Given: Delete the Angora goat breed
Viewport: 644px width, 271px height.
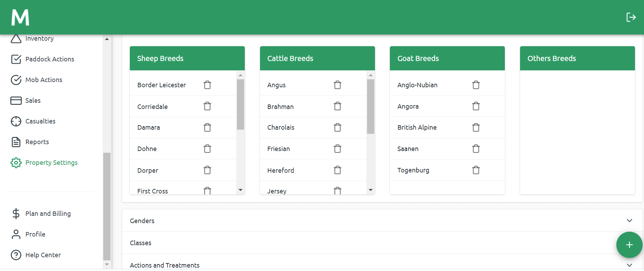Looking at the screenshot, I should [x=476, y=106].
